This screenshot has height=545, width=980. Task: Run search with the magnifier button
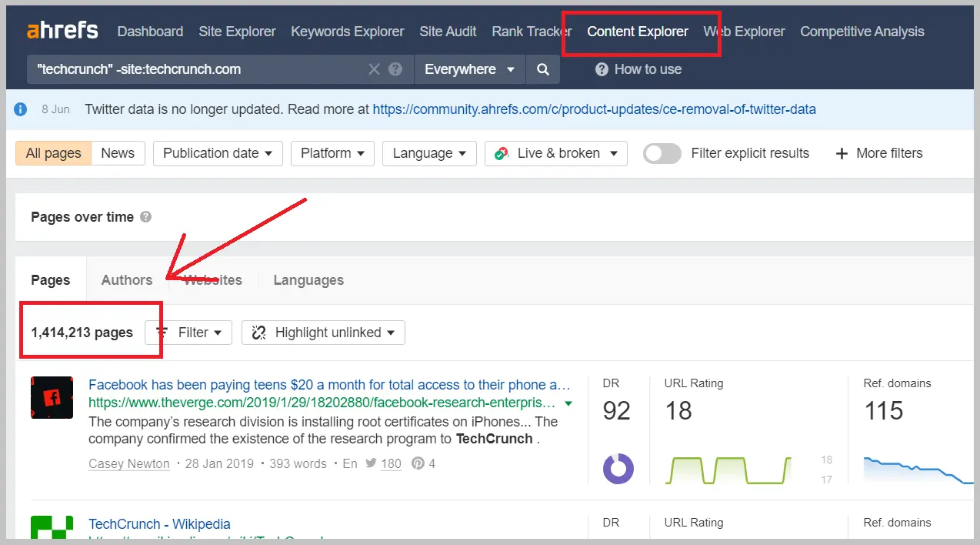click(x=543, y=69)
